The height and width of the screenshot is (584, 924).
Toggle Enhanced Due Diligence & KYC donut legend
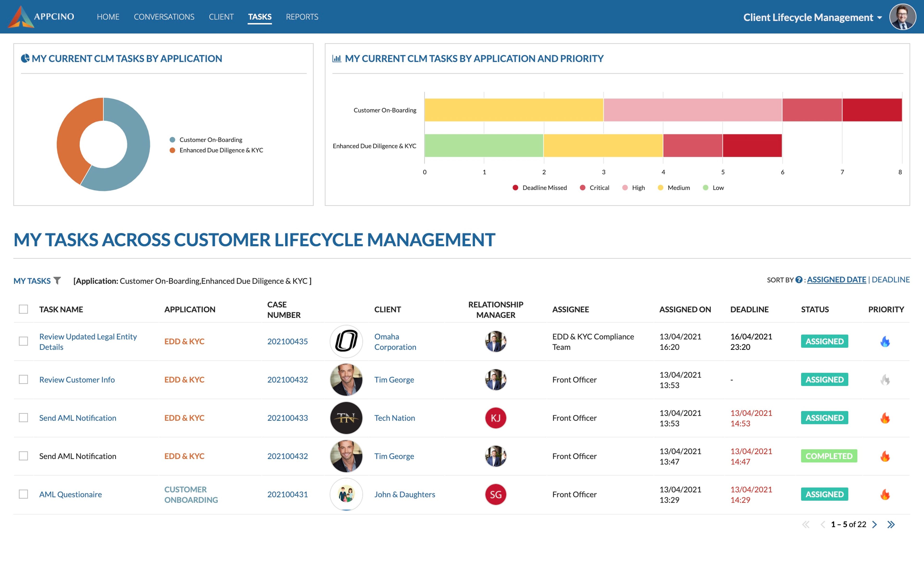216,150
